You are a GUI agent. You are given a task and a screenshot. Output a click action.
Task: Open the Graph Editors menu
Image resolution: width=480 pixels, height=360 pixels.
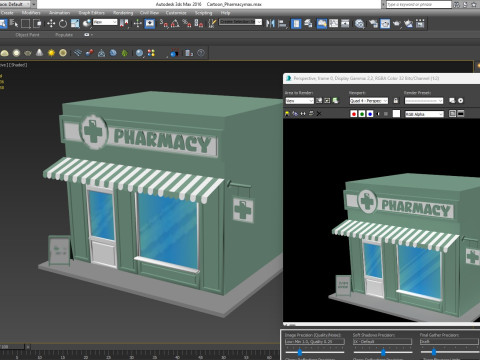point(91,13)
